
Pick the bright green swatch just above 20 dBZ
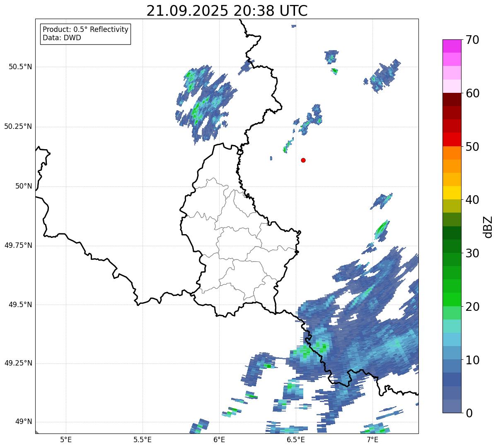tap(452, 300)
